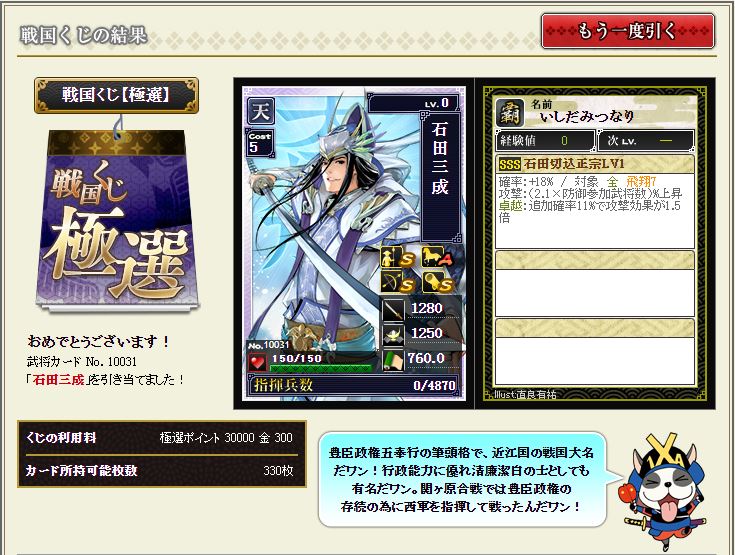Click the red もう一度引く button
This screenshot has width=735, height=555.
628,31
